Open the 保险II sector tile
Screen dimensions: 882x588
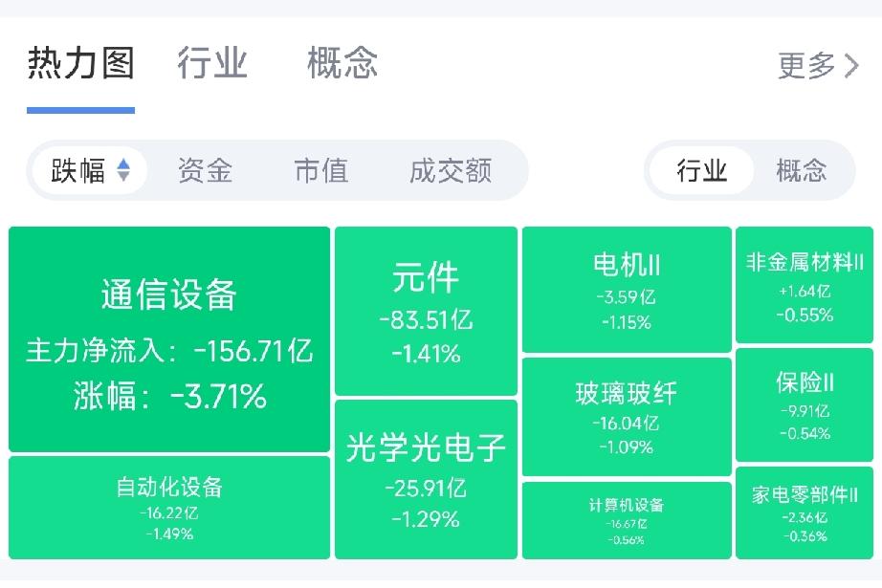coord(805,404)
